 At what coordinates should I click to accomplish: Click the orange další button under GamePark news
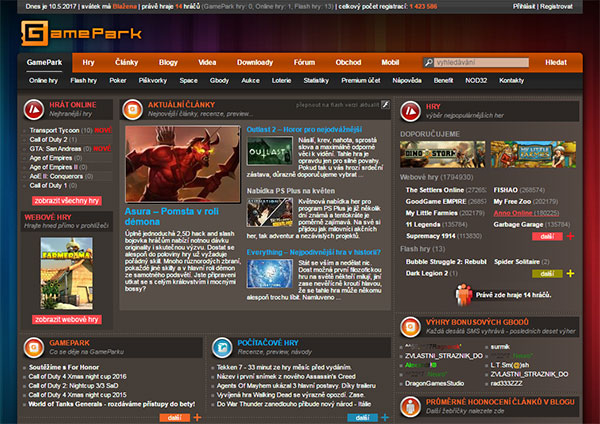174,417
